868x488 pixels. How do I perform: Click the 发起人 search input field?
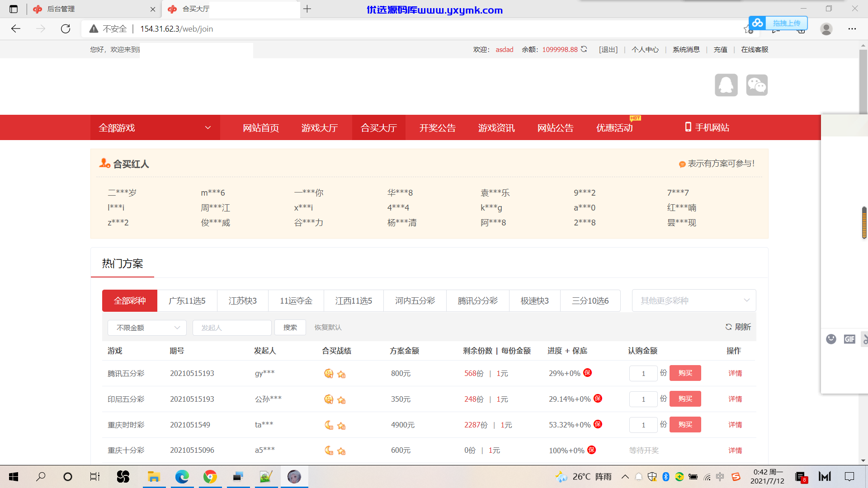[x=232, y=328]
